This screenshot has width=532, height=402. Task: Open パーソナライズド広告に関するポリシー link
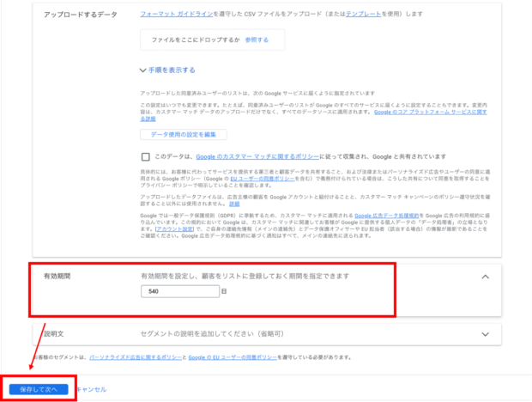(x=136, y=357)
